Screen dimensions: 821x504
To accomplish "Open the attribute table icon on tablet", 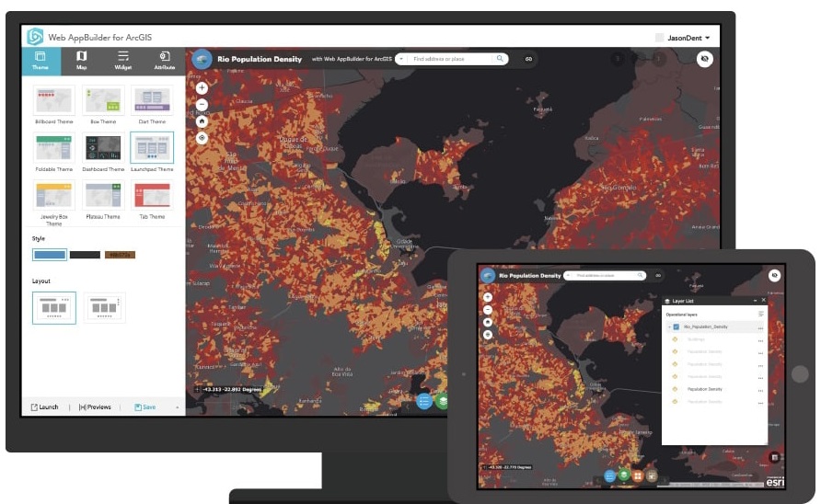I will pos(775,457).
